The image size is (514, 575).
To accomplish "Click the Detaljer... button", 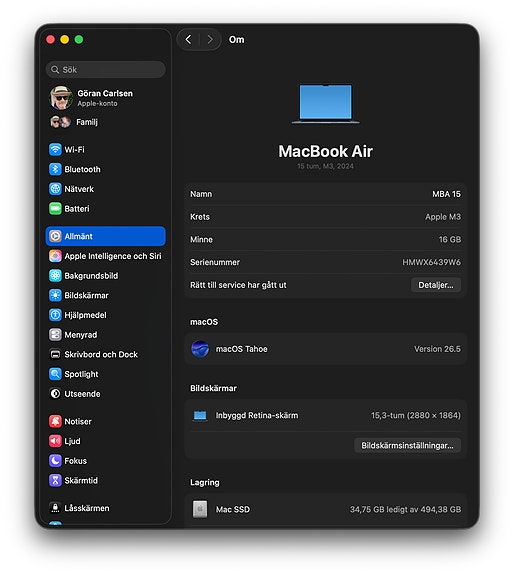I will (x=436, y=285).
